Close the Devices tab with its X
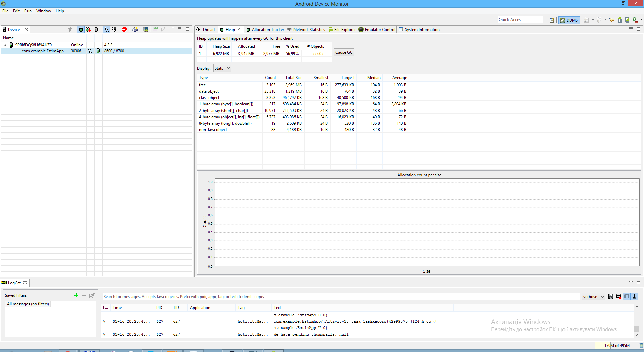Screen dimensions: 644x352 tap(26, 30)
